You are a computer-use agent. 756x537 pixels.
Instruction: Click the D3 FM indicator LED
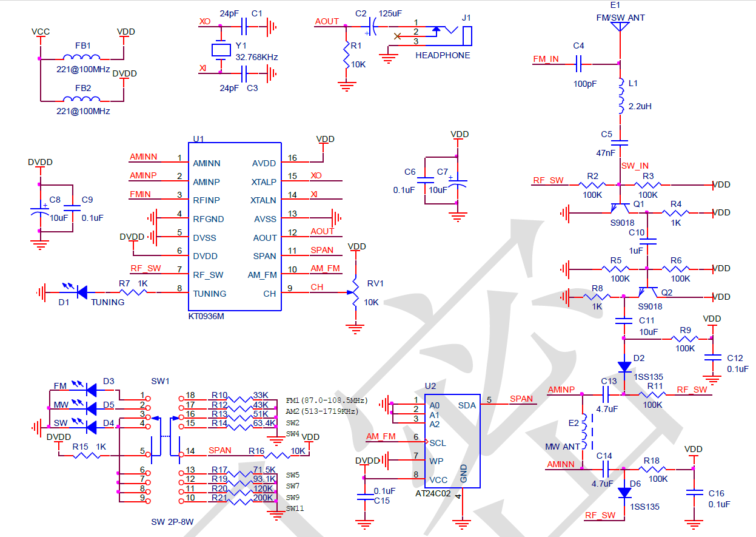91,389
